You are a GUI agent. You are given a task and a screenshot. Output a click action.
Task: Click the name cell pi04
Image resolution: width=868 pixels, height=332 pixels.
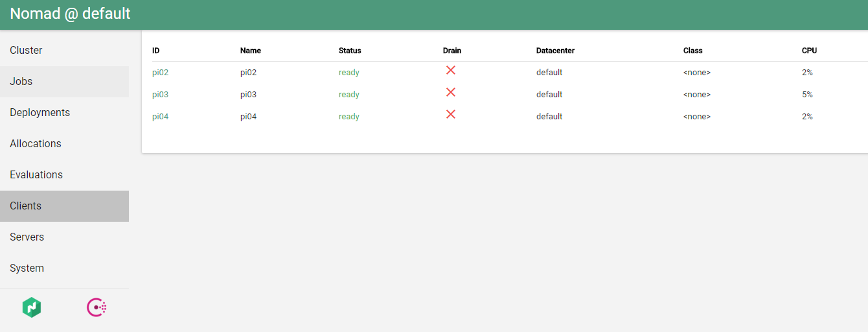(248, 117)
